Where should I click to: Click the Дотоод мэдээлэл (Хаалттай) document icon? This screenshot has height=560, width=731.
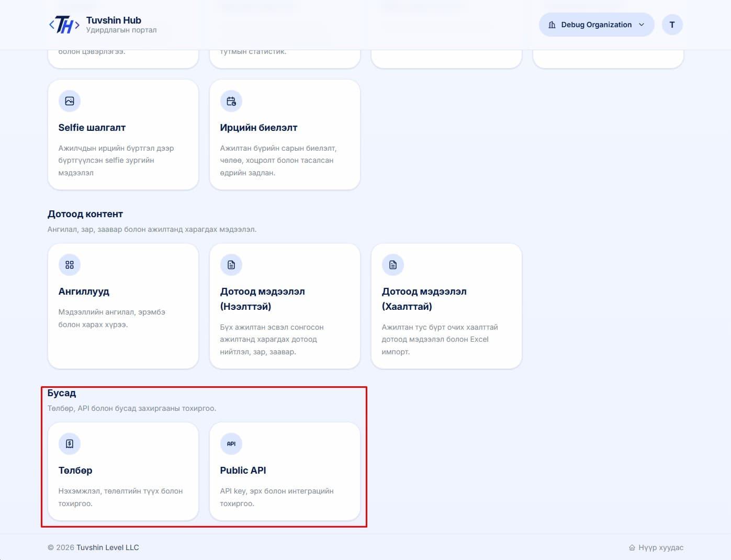393,265
